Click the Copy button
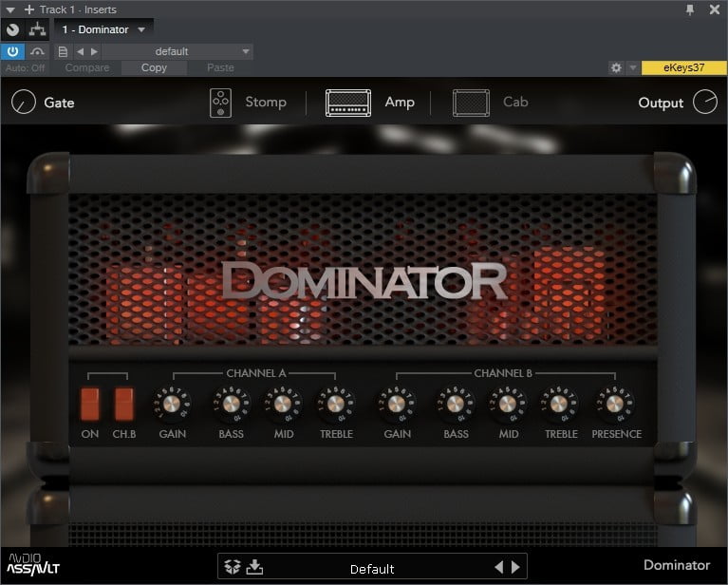The height and width of the screenshot is (585, 728). [154, 67]
